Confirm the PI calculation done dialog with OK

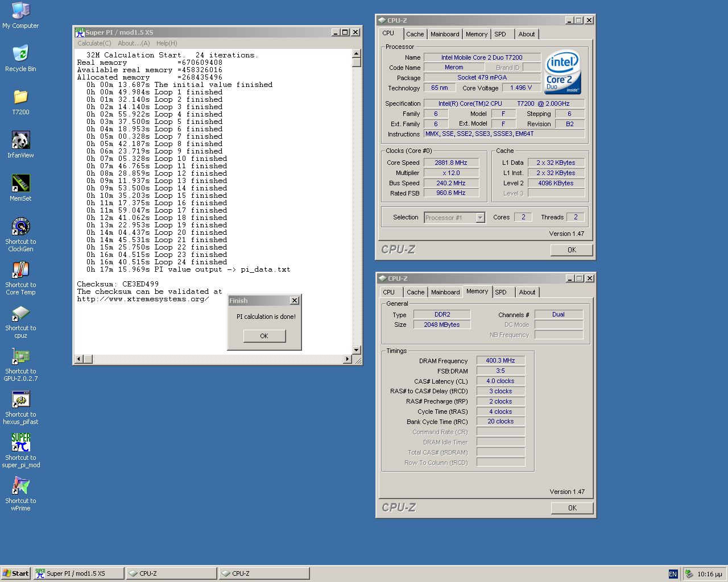[264, 336]
